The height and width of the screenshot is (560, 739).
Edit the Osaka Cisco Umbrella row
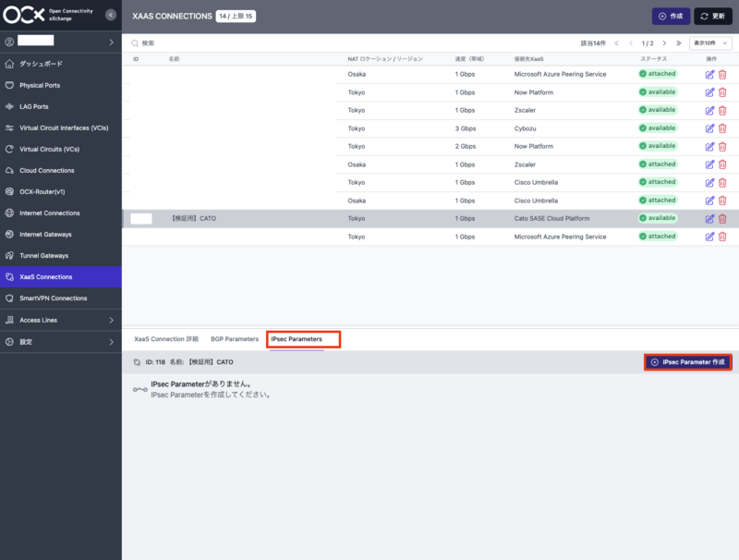(x=709, y=201)
